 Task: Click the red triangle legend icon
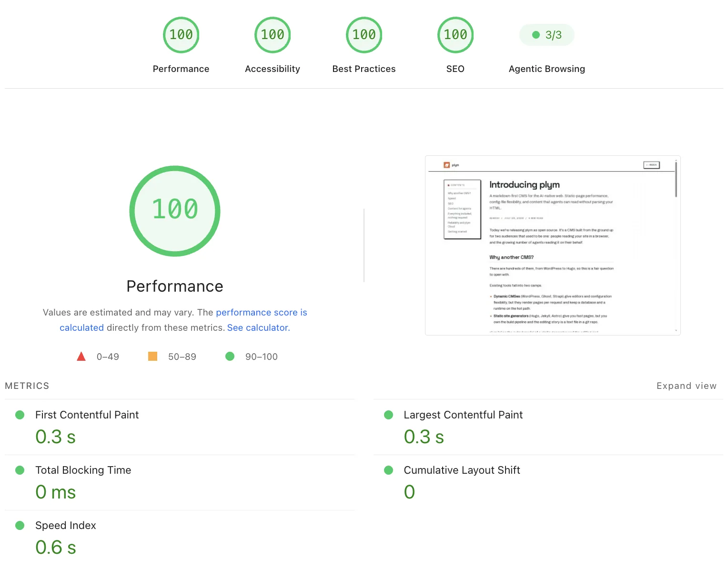pyautogui.click(x=81, y=356)
